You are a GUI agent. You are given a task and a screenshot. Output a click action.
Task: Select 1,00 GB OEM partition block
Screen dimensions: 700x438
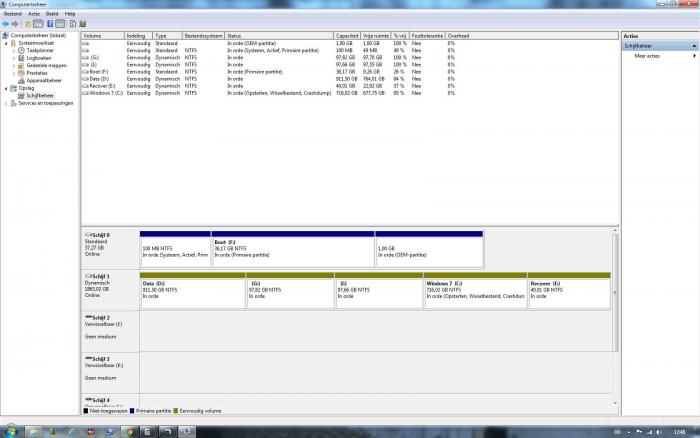429,251
